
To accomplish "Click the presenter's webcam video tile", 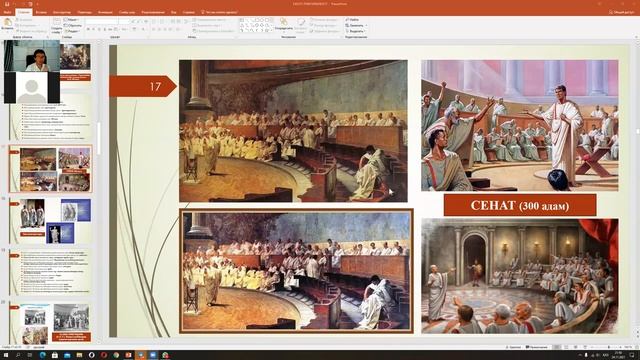I will click(x=32, y=56).
